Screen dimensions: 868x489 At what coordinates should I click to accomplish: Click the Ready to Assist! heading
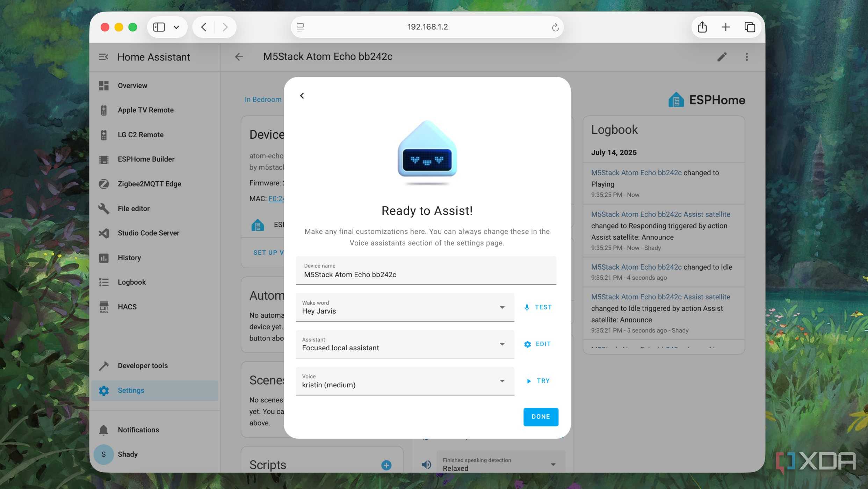(x=427, y=211)
